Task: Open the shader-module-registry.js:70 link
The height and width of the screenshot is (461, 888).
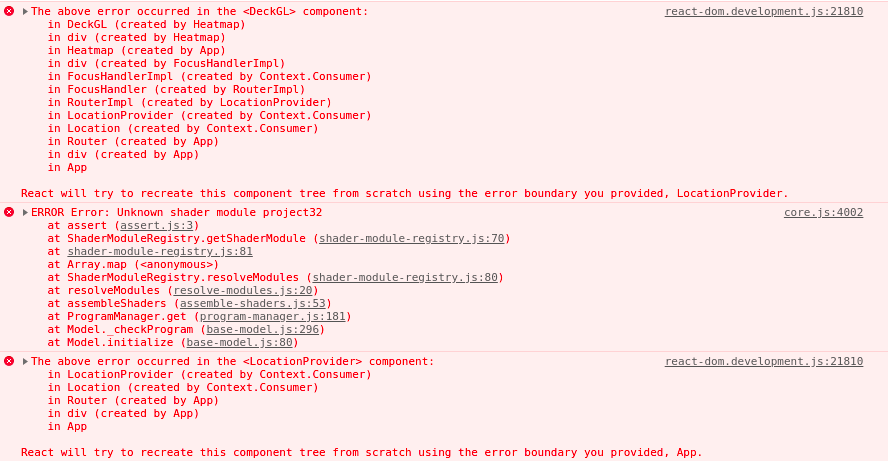Action: [412, 238]
